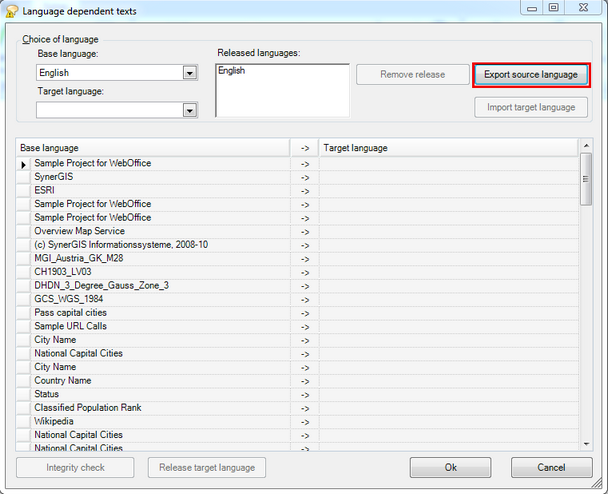Viewport: 608px width, 494px height.
Task: Maximize the Language dependent texts window
Action: tap(554, 7)
